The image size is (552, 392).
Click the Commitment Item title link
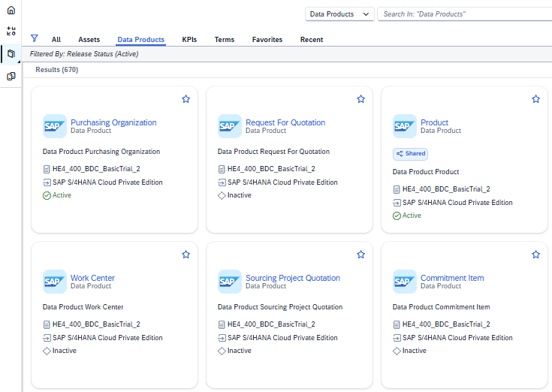coord(452,278)
